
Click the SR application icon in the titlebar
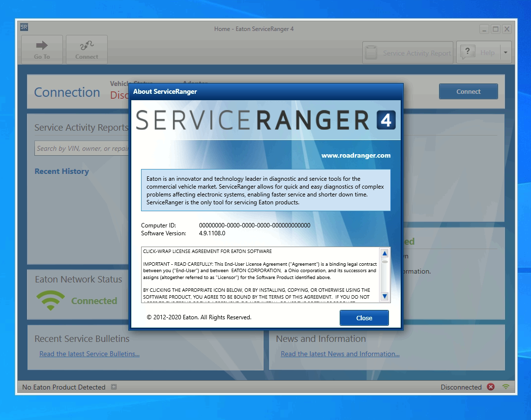point(24,27)
